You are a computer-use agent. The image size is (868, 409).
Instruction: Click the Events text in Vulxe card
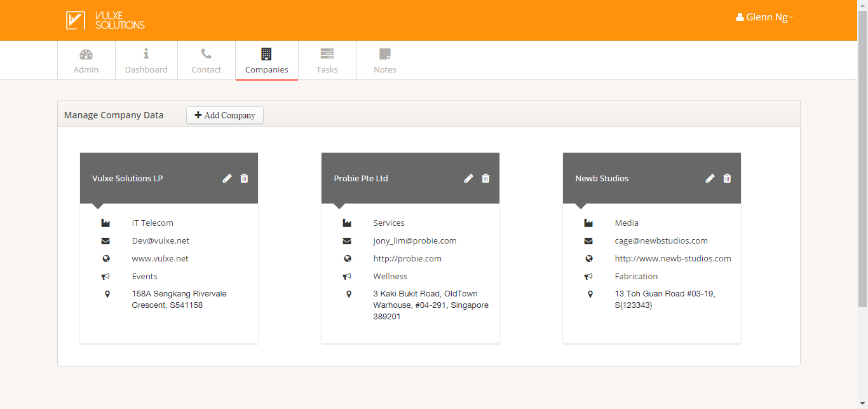145,277
